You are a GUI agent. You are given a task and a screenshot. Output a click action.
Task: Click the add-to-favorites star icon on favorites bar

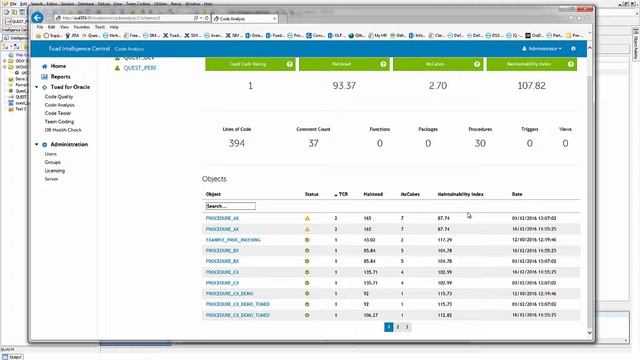click(38, 36)
